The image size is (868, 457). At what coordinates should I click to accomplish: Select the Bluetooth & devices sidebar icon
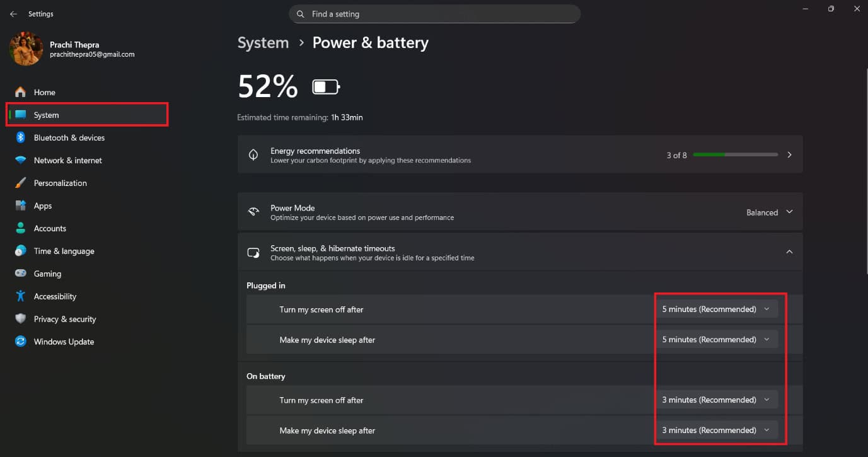click(x=21, y=137)
